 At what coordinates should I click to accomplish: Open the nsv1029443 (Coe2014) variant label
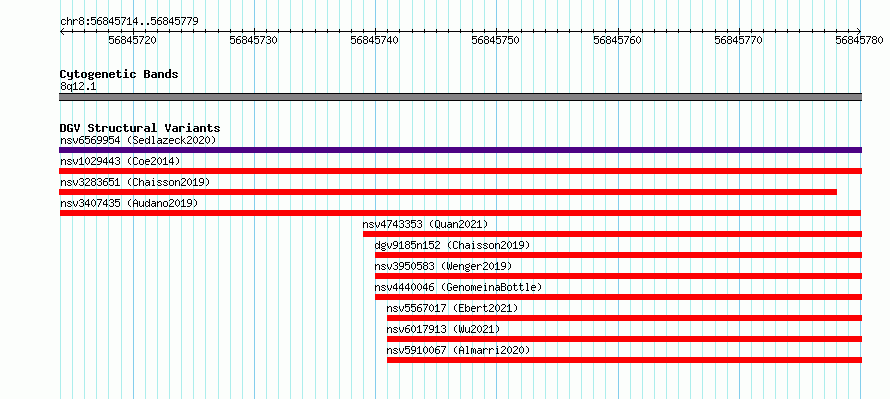point(120,161)
